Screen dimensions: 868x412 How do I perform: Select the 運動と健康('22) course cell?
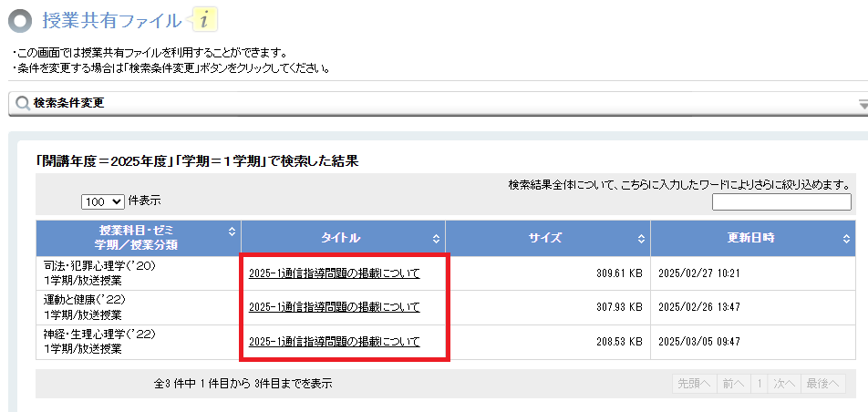(139, 307)
